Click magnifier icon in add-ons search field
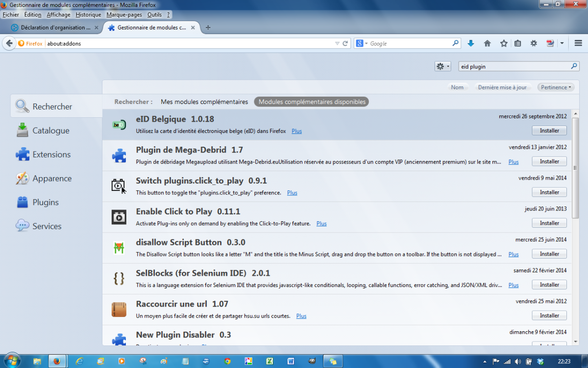588x368 pixels. point(574,66)
